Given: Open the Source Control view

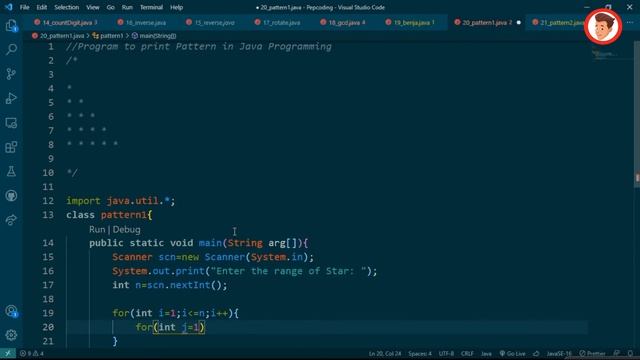Looking at the screenshot, I should tap(11, 74).
